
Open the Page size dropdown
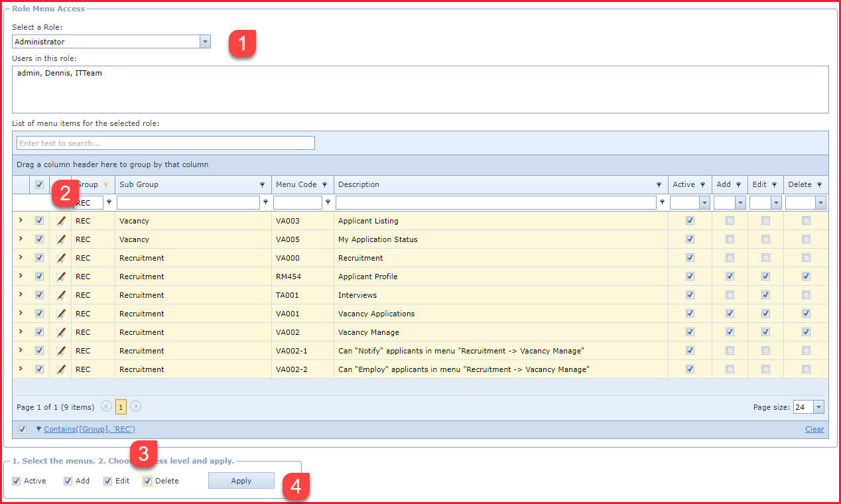pyautogui.click(x=818, y=407)
